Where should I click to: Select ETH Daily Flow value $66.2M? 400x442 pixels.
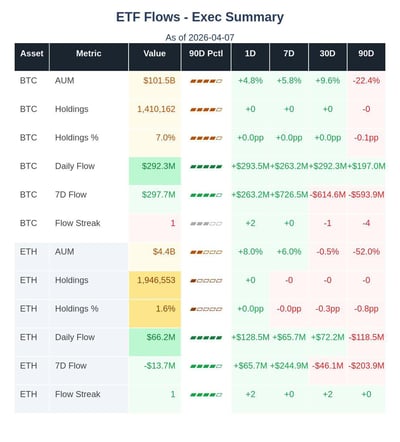tap(161, 337)
